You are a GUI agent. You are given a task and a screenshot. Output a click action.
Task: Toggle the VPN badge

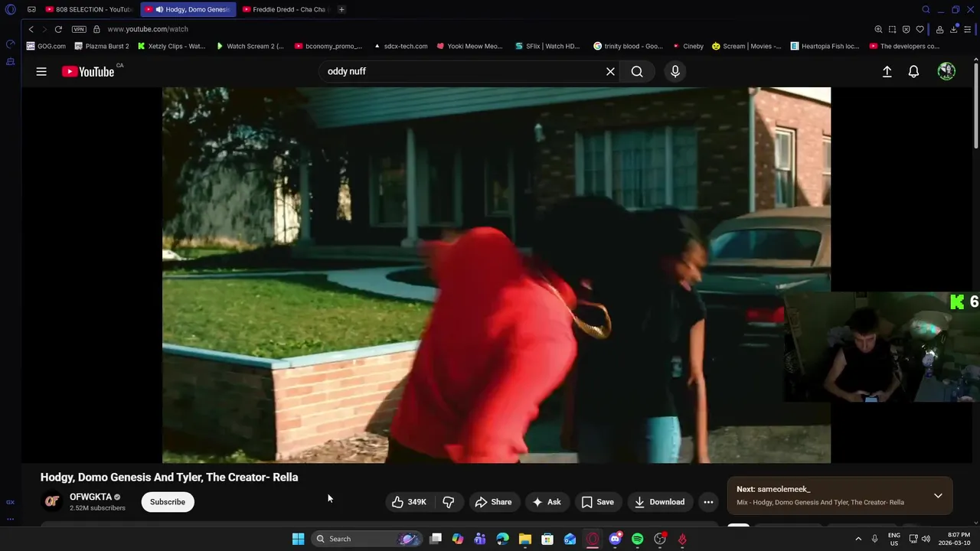79,29
